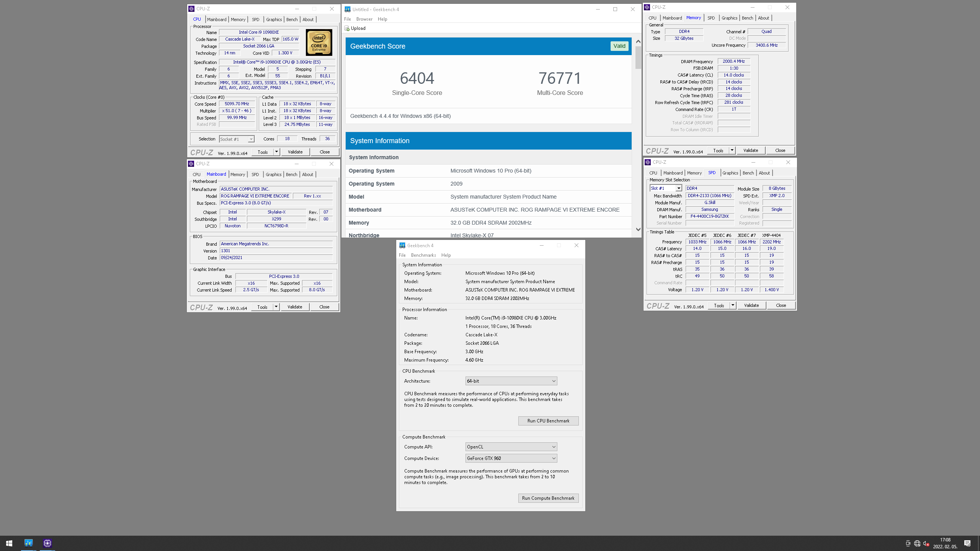Open Help menu in Untitled Geekbench window
This screenshot has width=980, height=551.
tap(382, 19)
